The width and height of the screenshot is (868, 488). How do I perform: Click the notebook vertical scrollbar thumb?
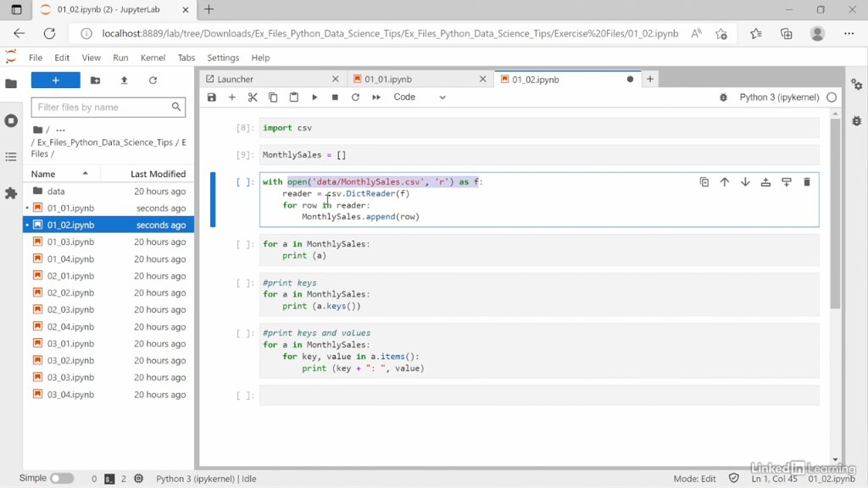[835, 213]
